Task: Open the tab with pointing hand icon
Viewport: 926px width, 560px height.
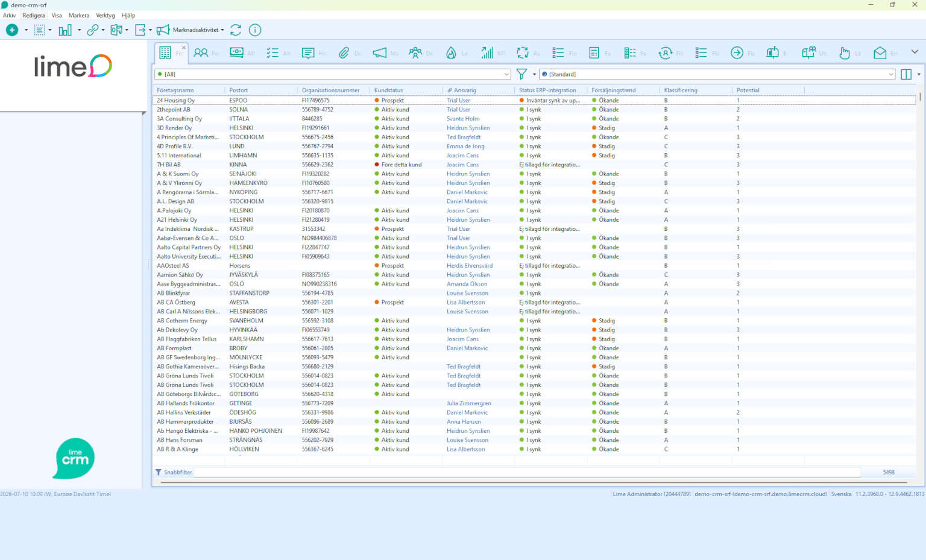Action: [849, 52]
